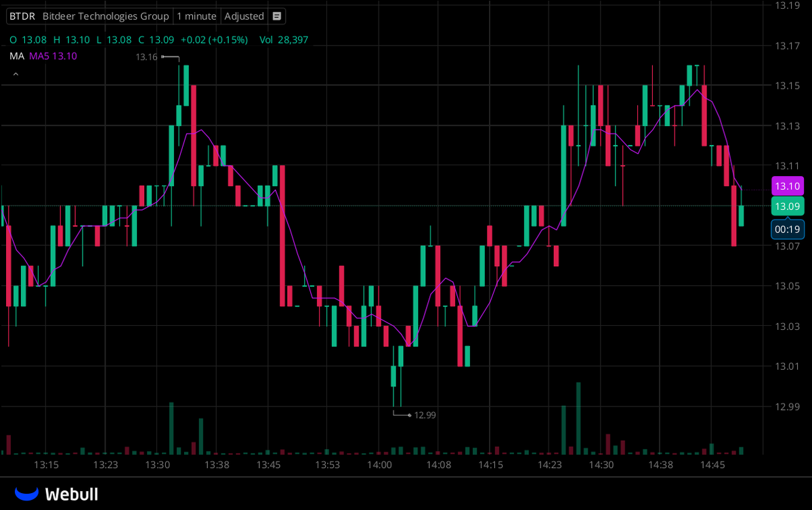The height and width of the screenshot is (510, 812).
Task: Click the chart settings icon beside Adjusted
Action: [277, 16]
